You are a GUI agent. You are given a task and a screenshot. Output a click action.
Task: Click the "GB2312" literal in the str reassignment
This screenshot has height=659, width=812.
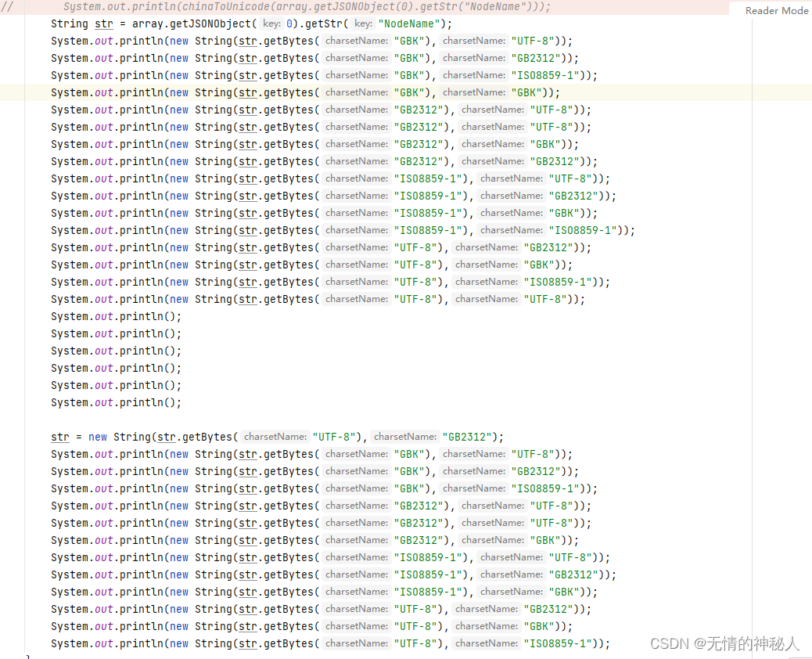(465, 436)
